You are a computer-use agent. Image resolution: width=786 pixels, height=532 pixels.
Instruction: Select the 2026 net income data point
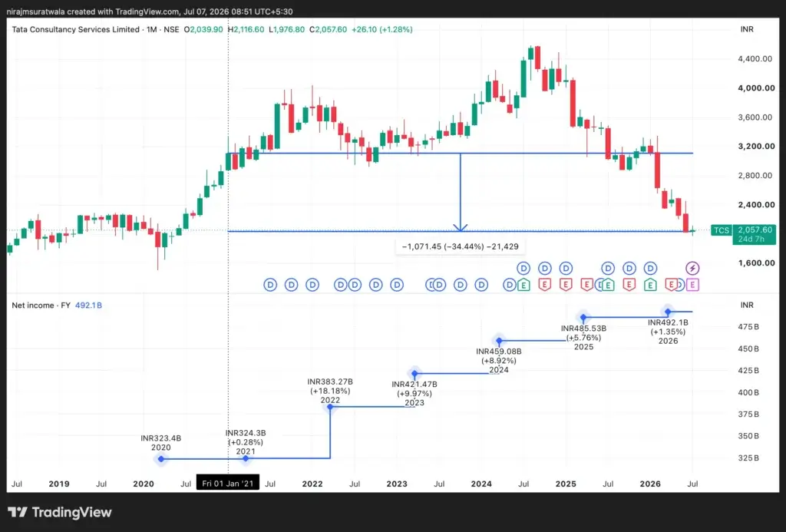668,312
